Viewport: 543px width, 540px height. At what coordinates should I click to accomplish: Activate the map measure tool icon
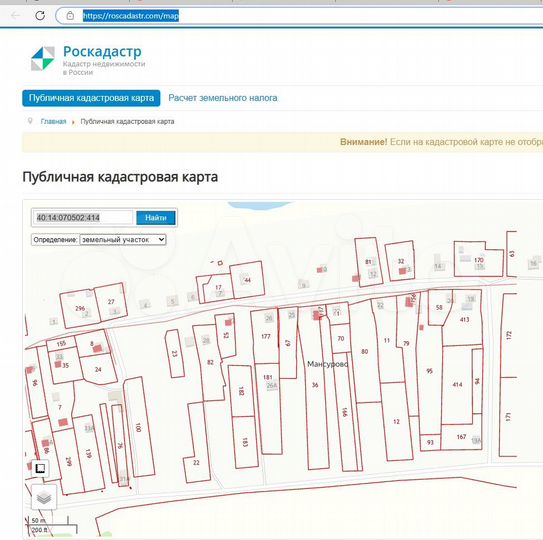(x=40, y=468)
